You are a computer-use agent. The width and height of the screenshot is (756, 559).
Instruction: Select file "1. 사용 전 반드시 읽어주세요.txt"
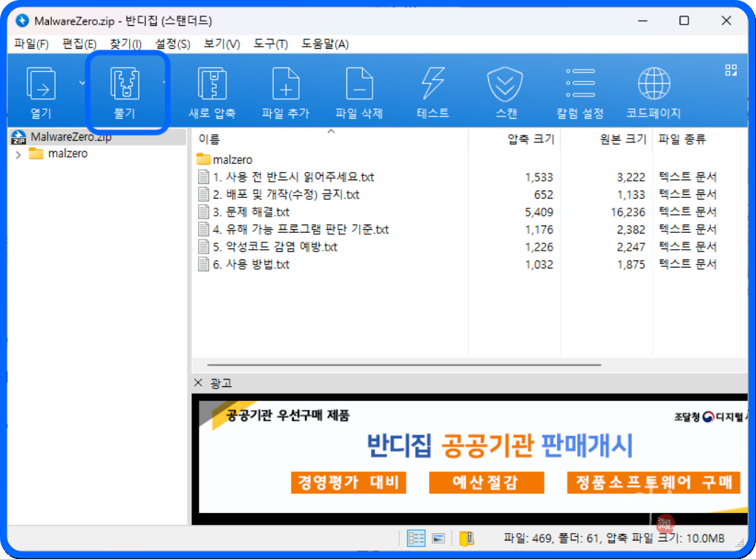[293, 177]
